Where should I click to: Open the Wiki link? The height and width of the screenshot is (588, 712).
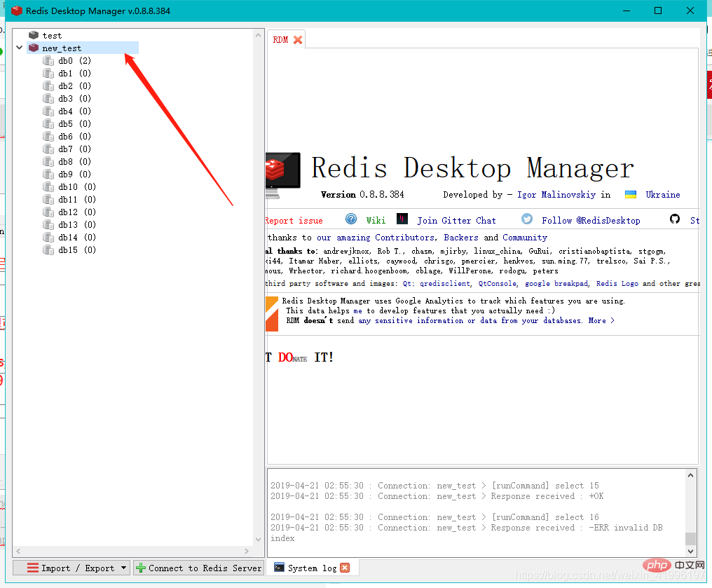pos(376,220)
